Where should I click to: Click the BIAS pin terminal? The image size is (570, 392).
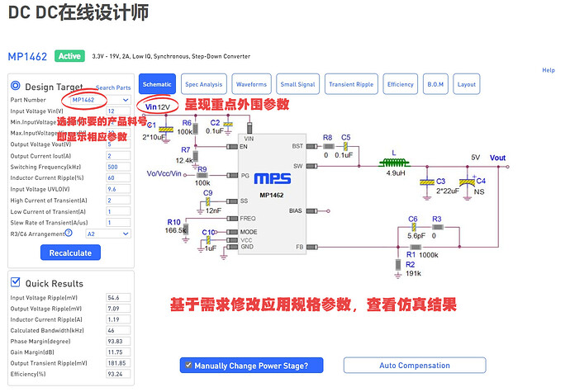click(328, 211)
